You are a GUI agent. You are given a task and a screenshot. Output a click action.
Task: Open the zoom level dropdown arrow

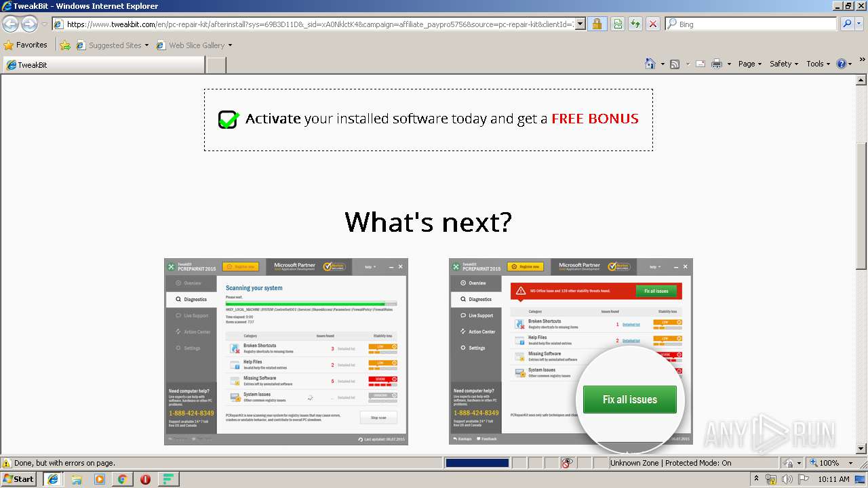(850, 463)
